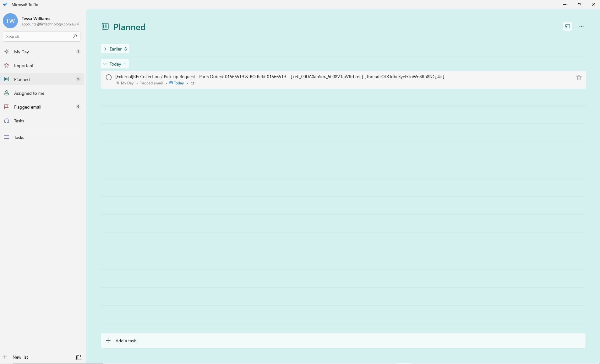The image size is (600, 364).
Task: Open the default Tasks list with home icon
Action: pyautogui.click(x=42, y=121)
